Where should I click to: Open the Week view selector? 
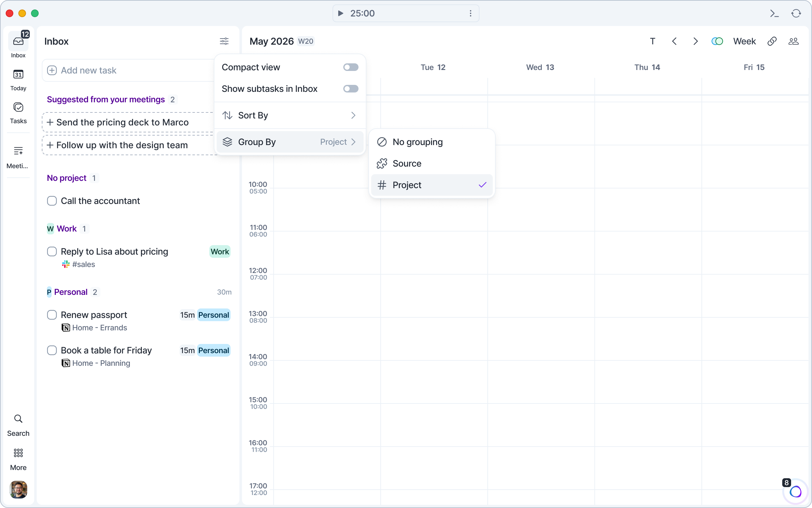tap(744, 41)
